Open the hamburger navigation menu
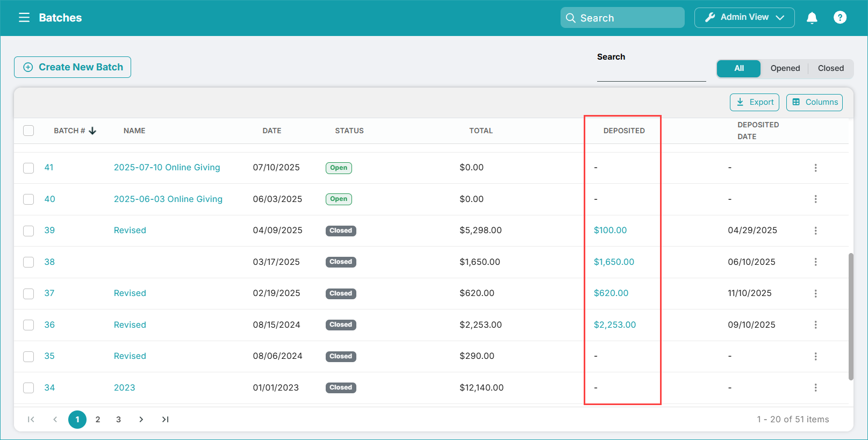 pyautogui.click(x=24, y=18)
